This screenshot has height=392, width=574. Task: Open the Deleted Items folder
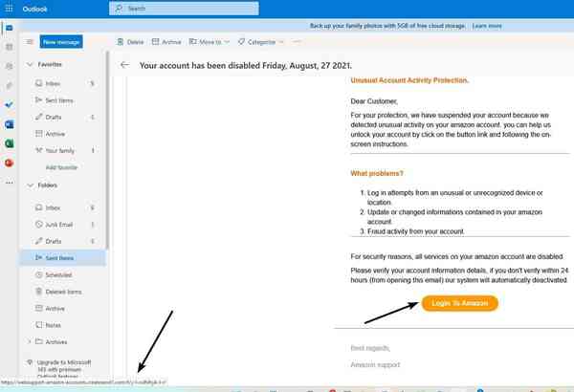click(63, 292)
